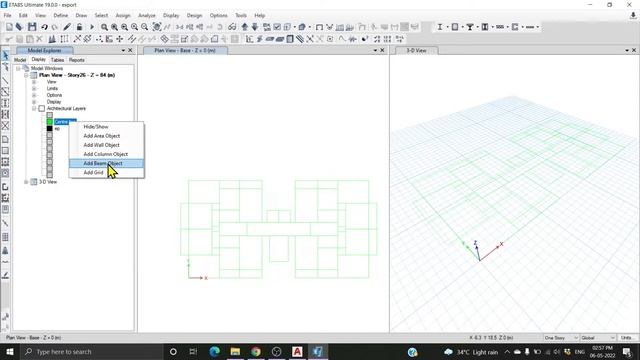Open the ETABS icon in Windows taskbar
The image size is (640, 360).
318,351
